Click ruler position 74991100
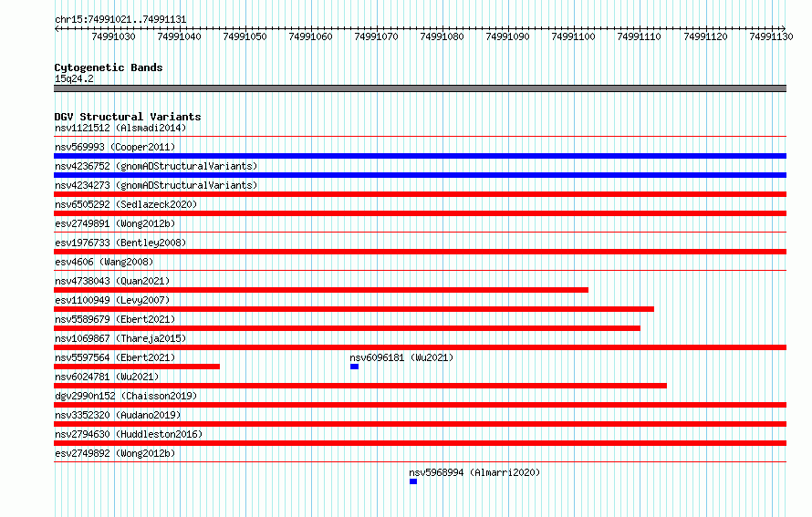Image resolution: width=812 pixels, height=517 pixels. 574,36
